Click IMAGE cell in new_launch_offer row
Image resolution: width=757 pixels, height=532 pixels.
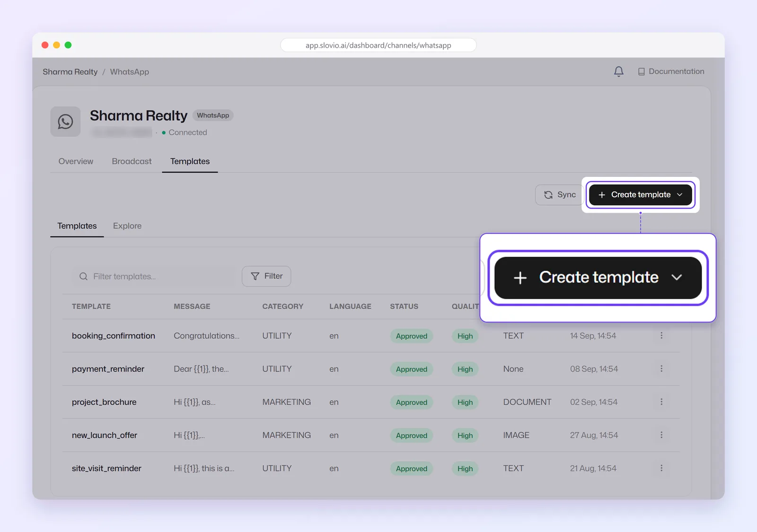click(x=516, y=435)
